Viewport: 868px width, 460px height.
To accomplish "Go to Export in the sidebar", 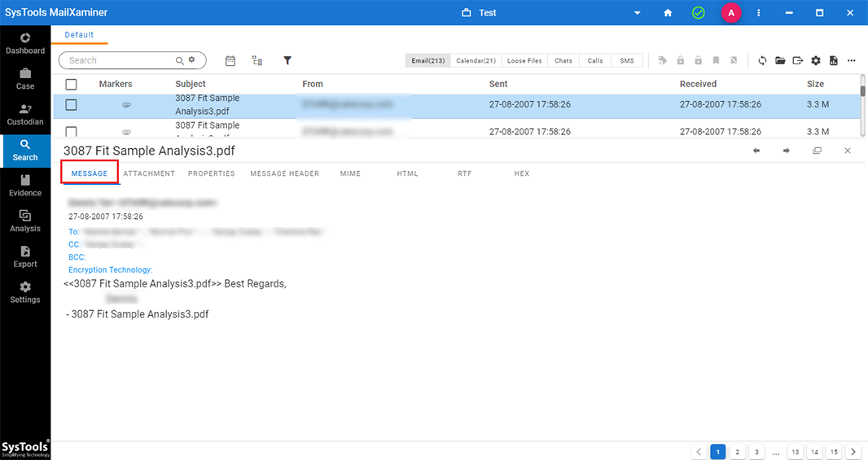I will tap(25, 256).
